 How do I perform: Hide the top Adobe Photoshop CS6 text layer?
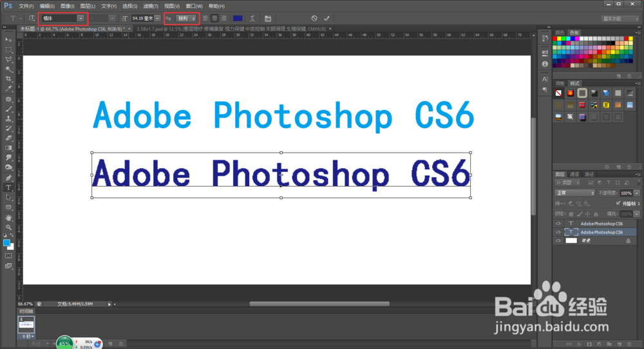pos(558,224)
